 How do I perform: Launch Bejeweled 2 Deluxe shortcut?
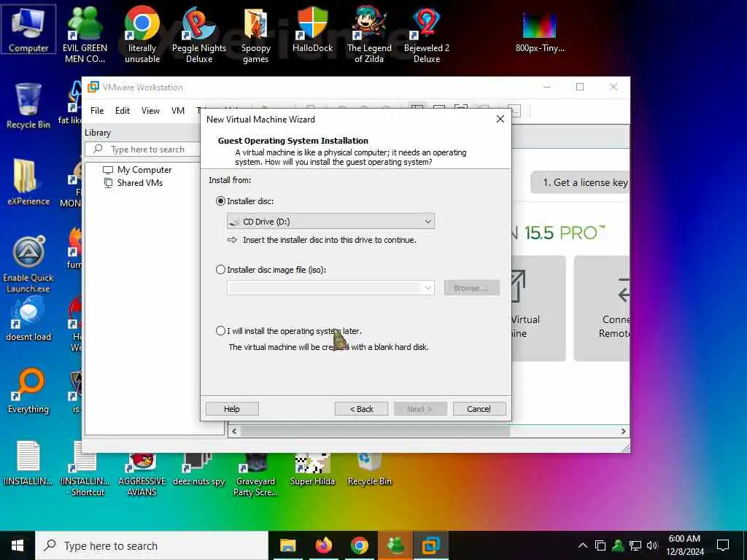(426, 34)
